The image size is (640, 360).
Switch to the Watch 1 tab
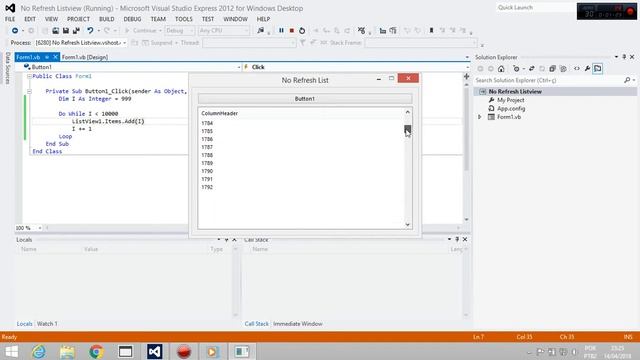pyautogui.click(x=47, y=324)
